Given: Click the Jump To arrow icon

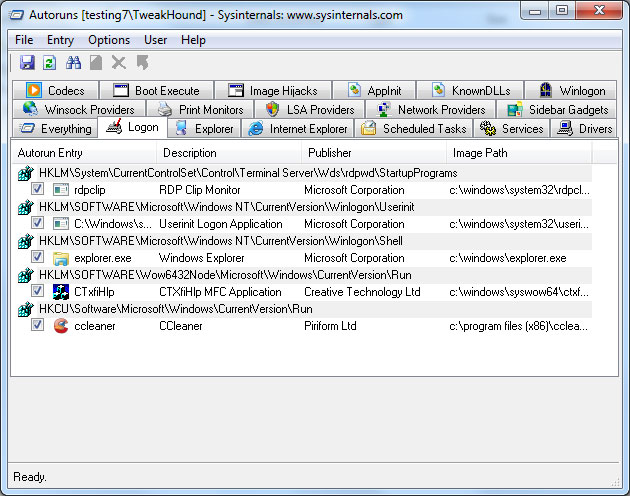Looking at the screenshot, I should click(142, 63).
